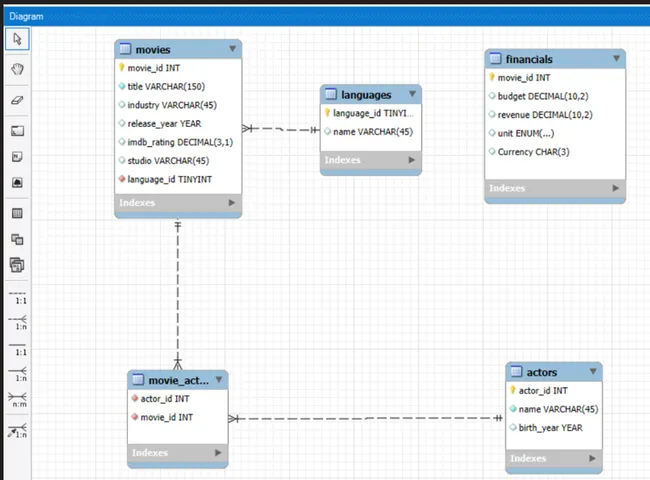Select solid 1:1 identifying relationship tool
650x480 pixels.
coord(17,349)
